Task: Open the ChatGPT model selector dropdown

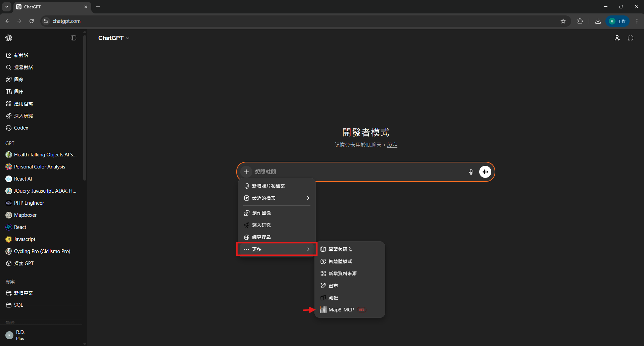Action: click(x=114, y=38)
